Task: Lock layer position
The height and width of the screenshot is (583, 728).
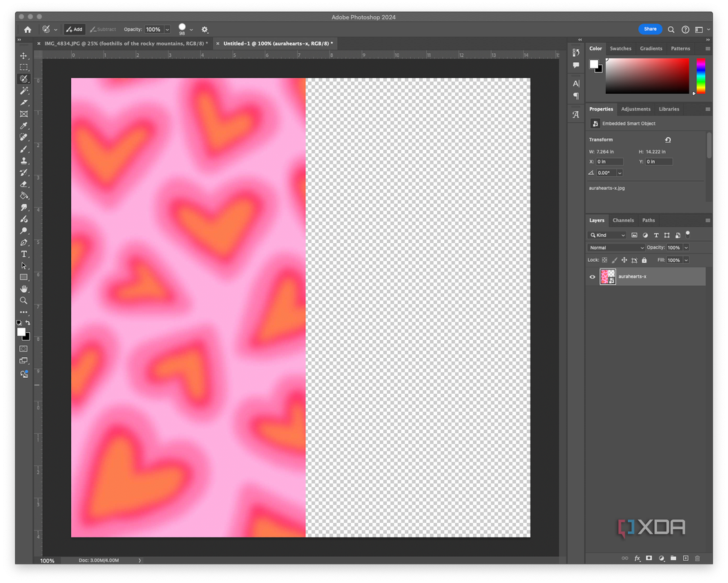Action: click(x=624, y=260)
